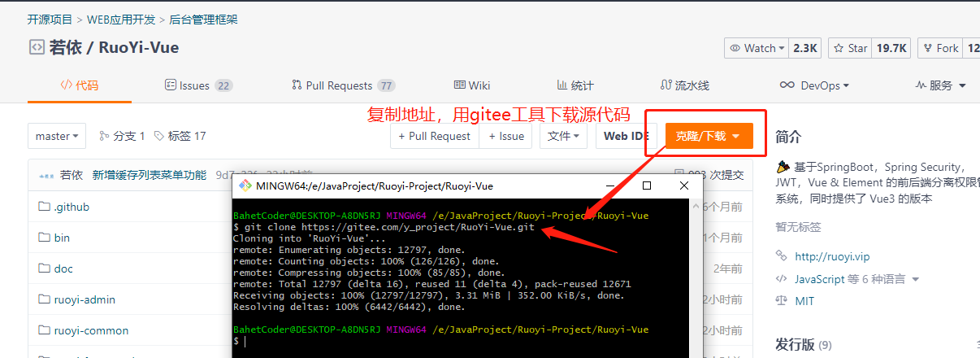The image size is (980, 358).
Task: Open the ruoyi-common folder
Action: tap(91, 330)
